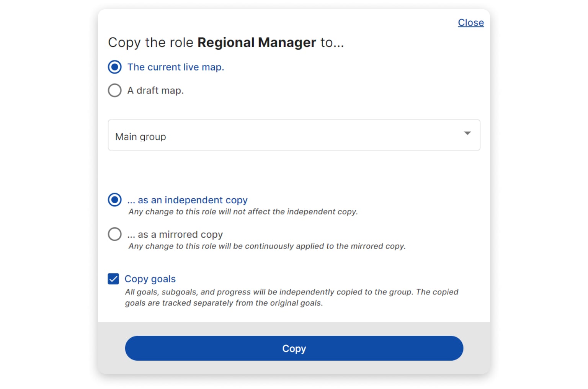Open the Main group dropdown field
Screen dimensions: 588x389
(283, 135)
